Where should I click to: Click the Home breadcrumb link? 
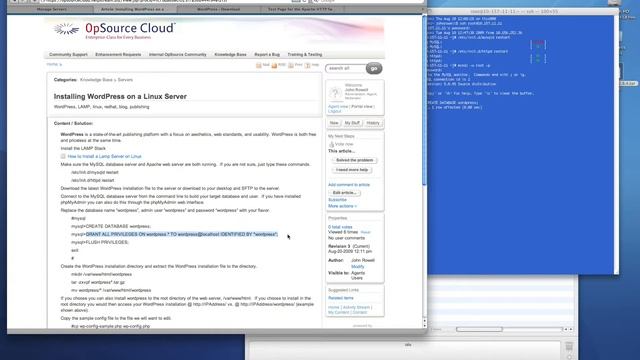(52, 64)
